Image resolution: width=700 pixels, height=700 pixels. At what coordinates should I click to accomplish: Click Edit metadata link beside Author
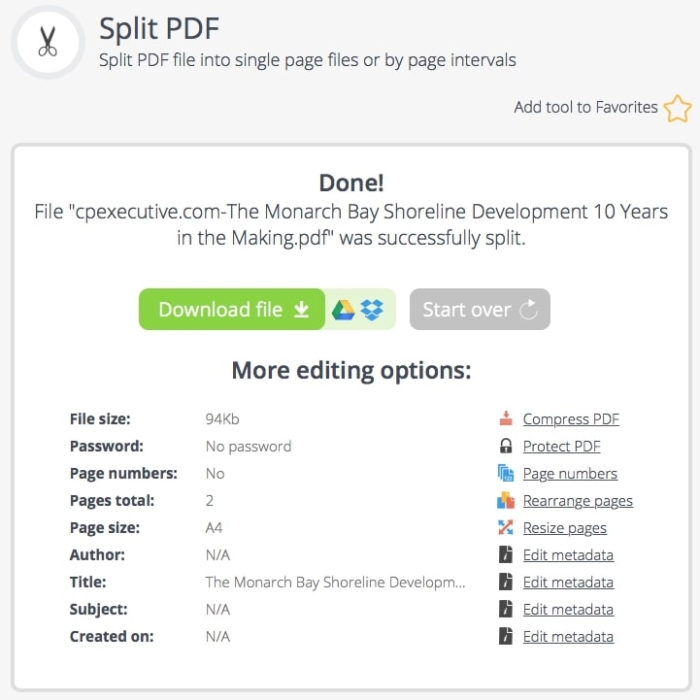coord(567,554)
